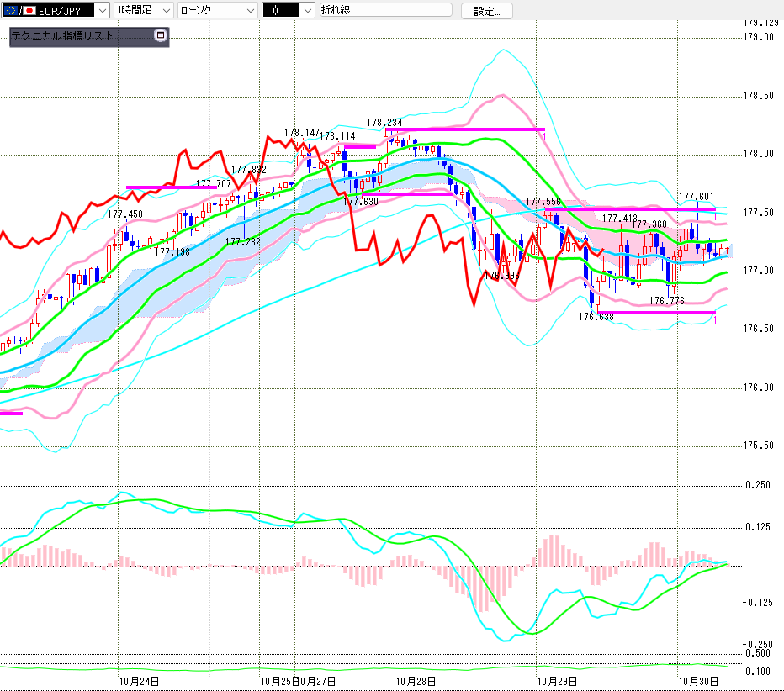Click the Japan flag icon in the pair selector
The image size is (784, 691).
coord(29,10)
